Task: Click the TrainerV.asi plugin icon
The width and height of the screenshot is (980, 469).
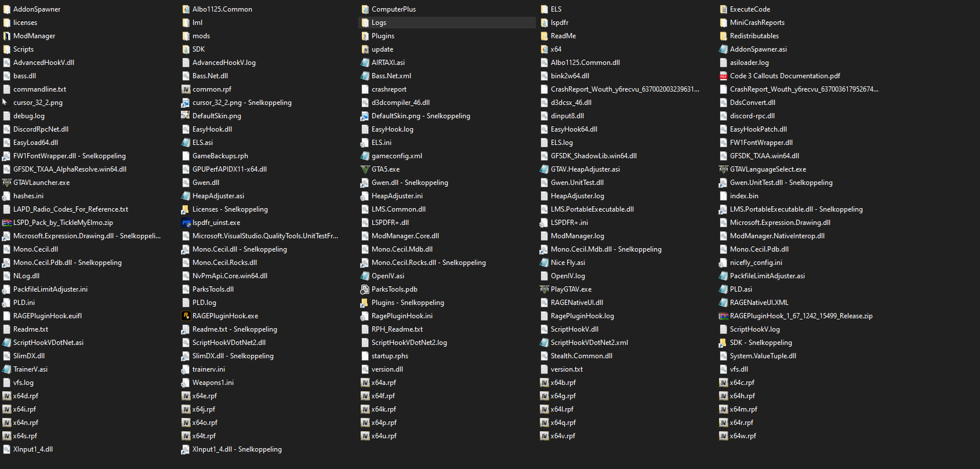Action: point(6,369)
